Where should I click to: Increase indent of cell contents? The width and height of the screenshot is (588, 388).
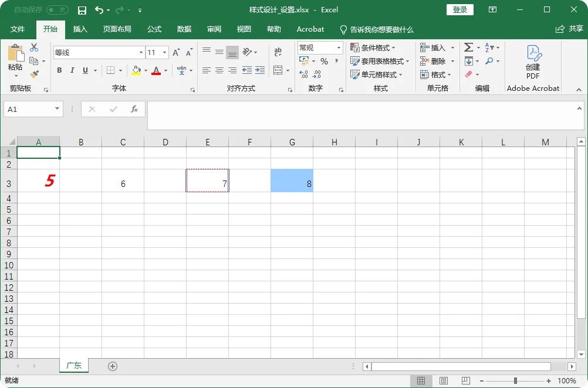[x=260, y=70]
